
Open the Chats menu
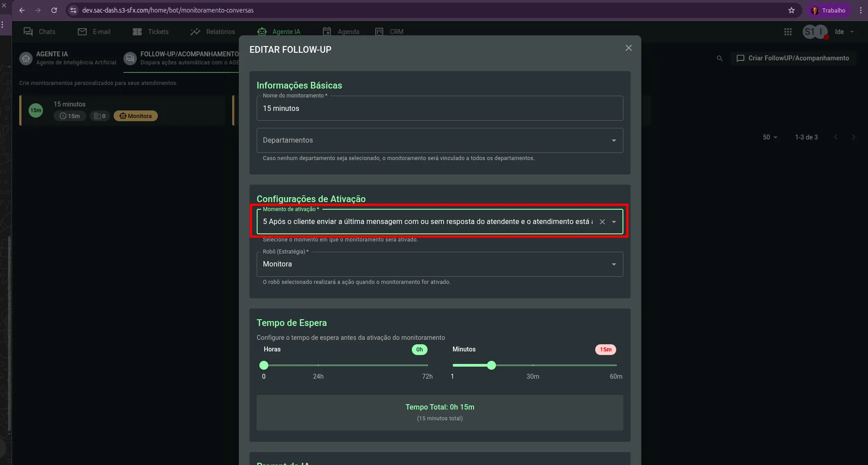(x=40, y=32)
